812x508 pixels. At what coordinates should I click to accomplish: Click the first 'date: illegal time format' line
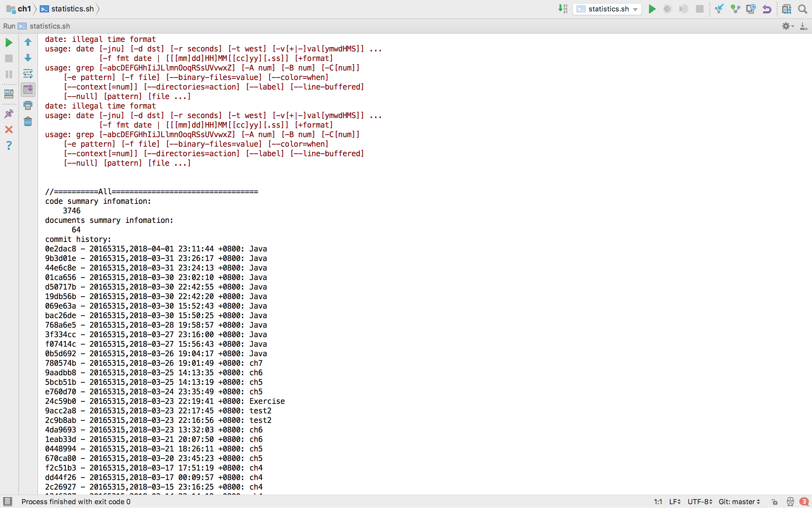point(100,39)
